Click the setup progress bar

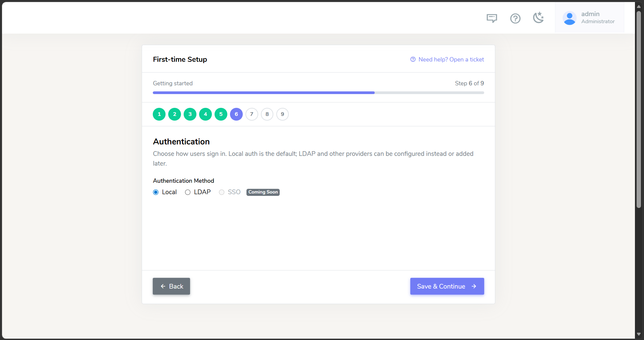pos(318,93)
